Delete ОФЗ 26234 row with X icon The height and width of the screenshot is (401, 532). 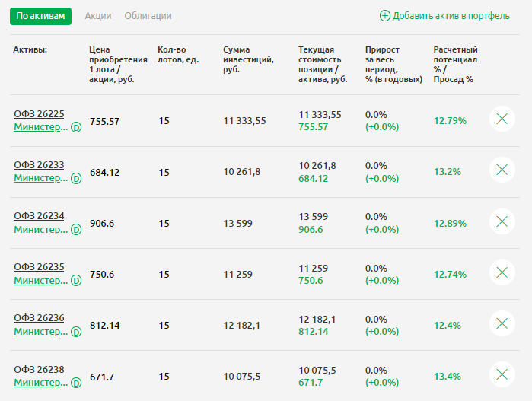coord(502,221)
